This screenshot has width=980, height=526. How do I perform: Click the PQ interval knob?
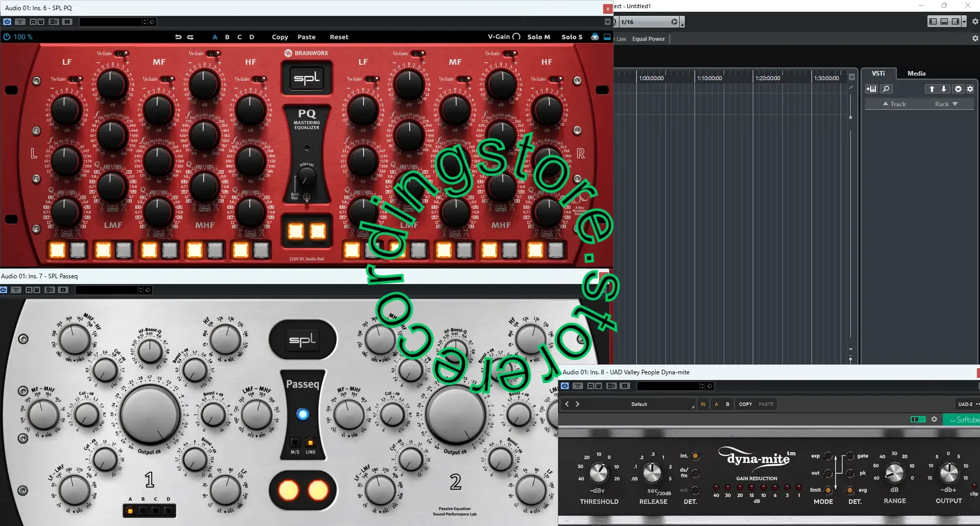[306, 178]
